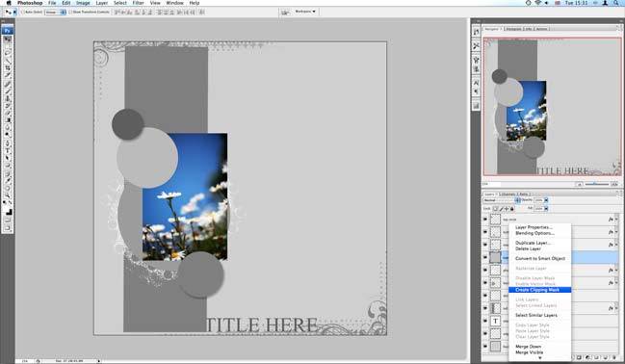Viewport: 625px width, 364px height.
Task: Open the Workspace dropdown
Action: (305, 12)
